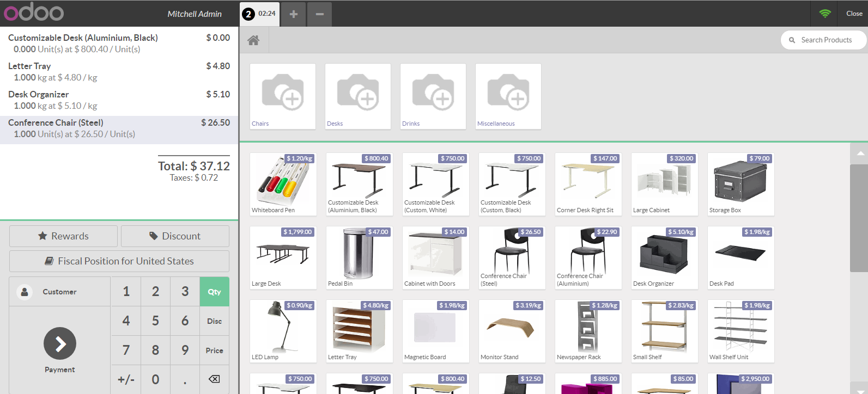The image size is (868, 394).
Task: Add Desk Pad product
Action: (740, 257)
